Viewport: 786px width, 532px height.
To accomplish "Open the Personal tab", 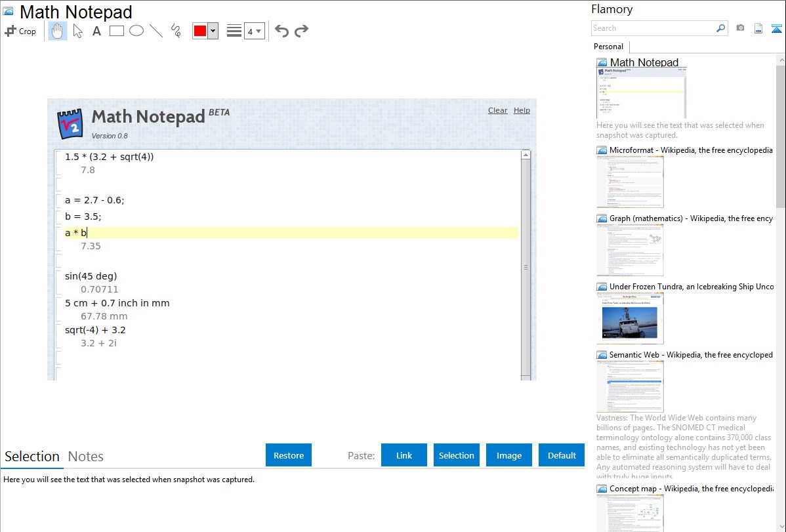I will point(608,47).
